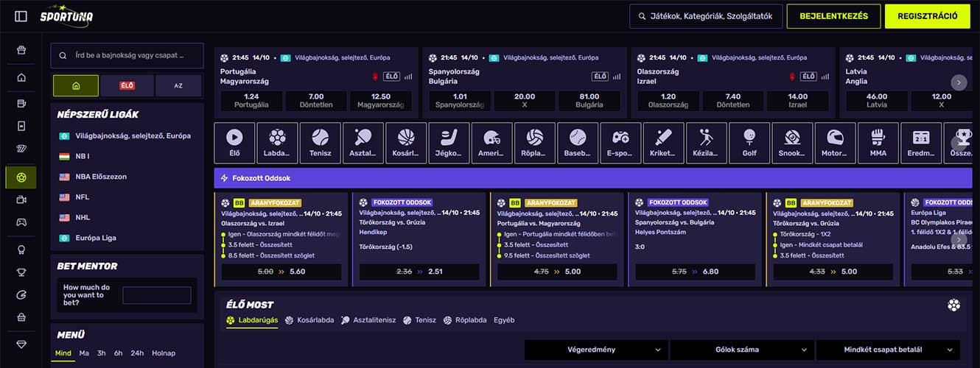Switch to the Labdarúgás live tab

(252, 320)
